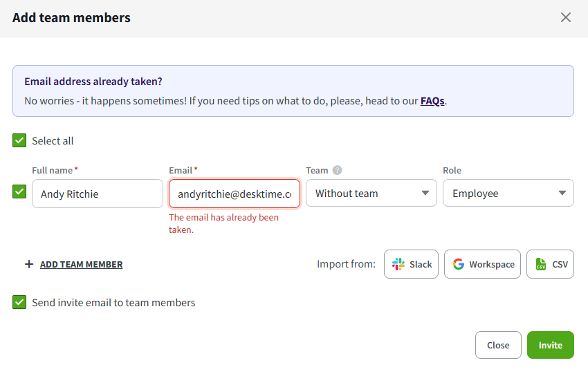Click the ADD TEAM MEMBER link
This screenshot has height=374, width=588.
click(81, 264)
